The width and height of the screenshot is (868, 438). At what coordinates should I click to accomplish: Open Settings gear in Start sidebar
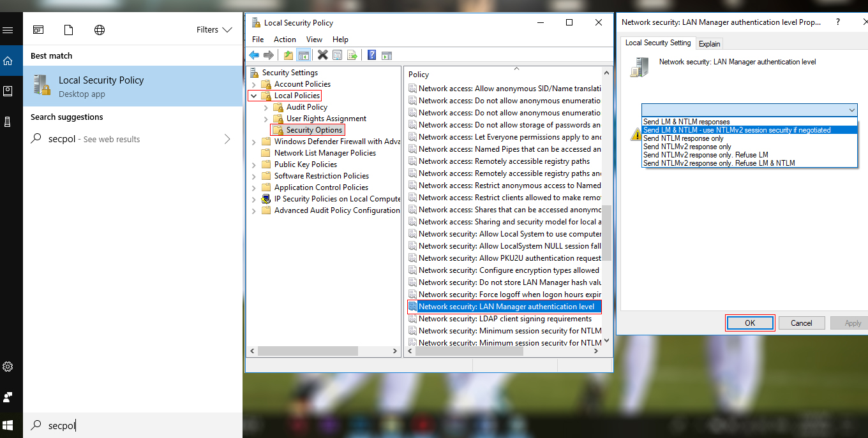pos(8,367)
